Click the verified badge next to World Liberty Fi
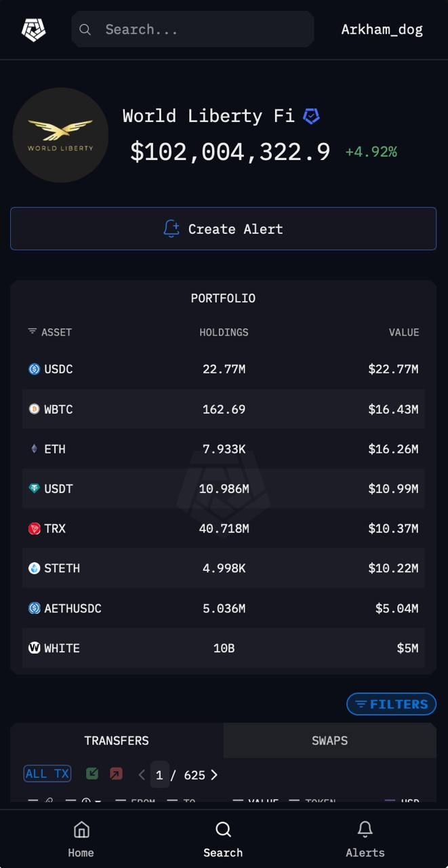The height and width of the screenshot is (868, 448). (311, 116)
